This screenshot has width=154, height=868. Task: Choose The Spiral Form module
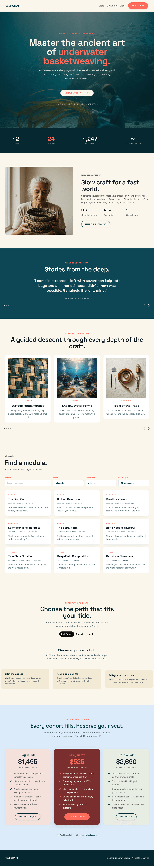pos(77,532)
